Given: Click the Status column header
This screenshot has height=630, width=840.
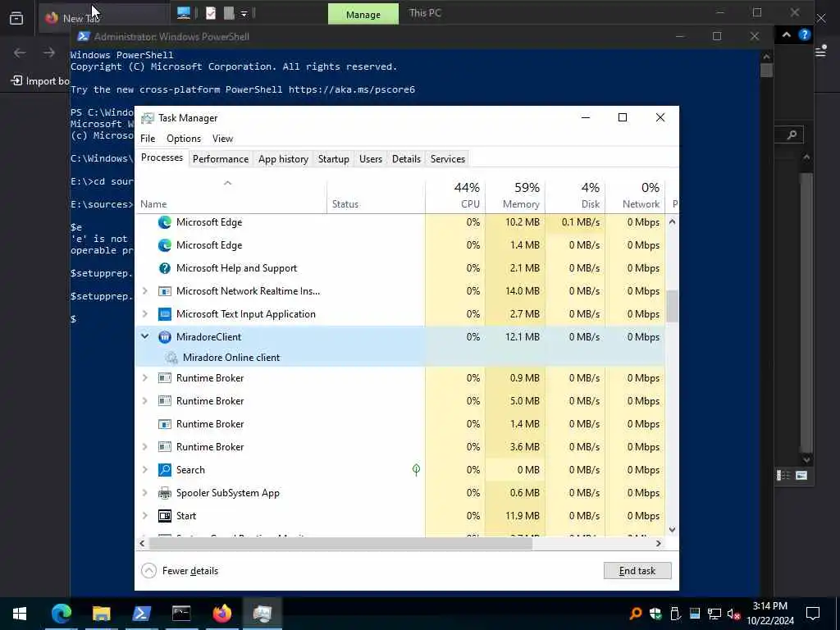Looking at the screenshot, I should pyautogui.click(x=376, y=195).
